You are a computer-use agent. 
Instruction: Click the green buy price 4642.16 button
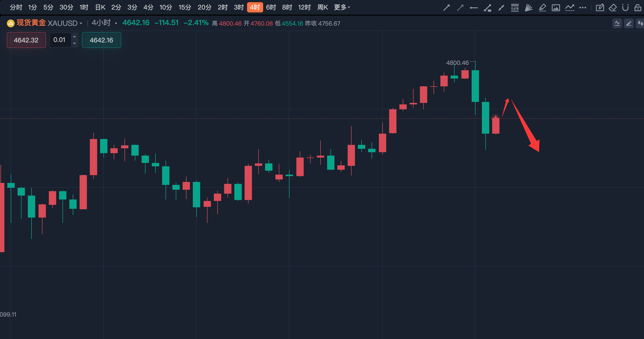[x=101, y=40]
